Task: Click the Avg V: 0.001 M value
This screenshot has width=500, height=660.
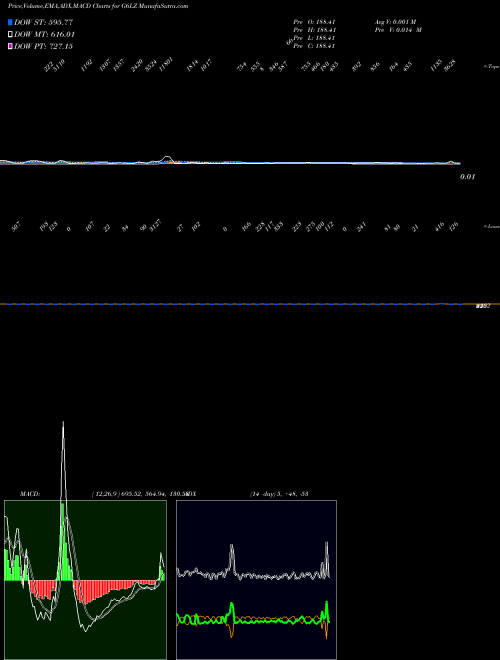Action: point(396,22)
